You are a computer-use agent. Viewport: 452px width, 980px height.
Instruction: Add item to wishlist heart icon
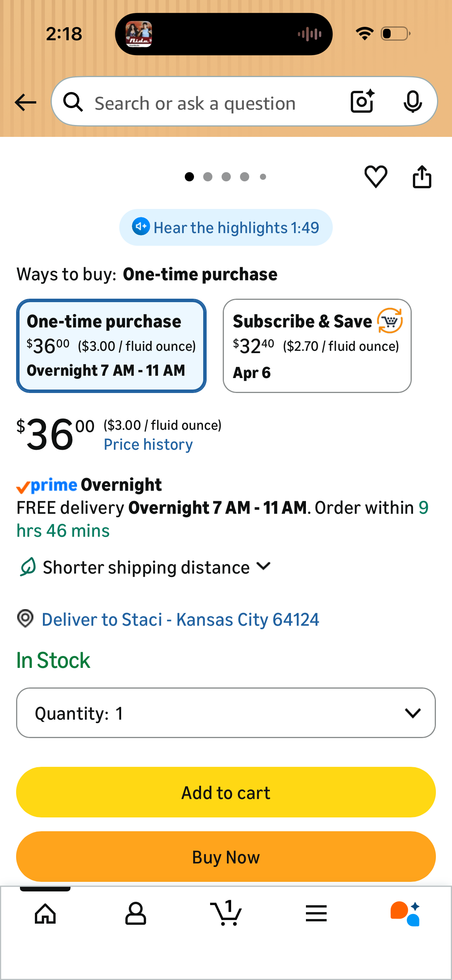click(x=376, y=177)
